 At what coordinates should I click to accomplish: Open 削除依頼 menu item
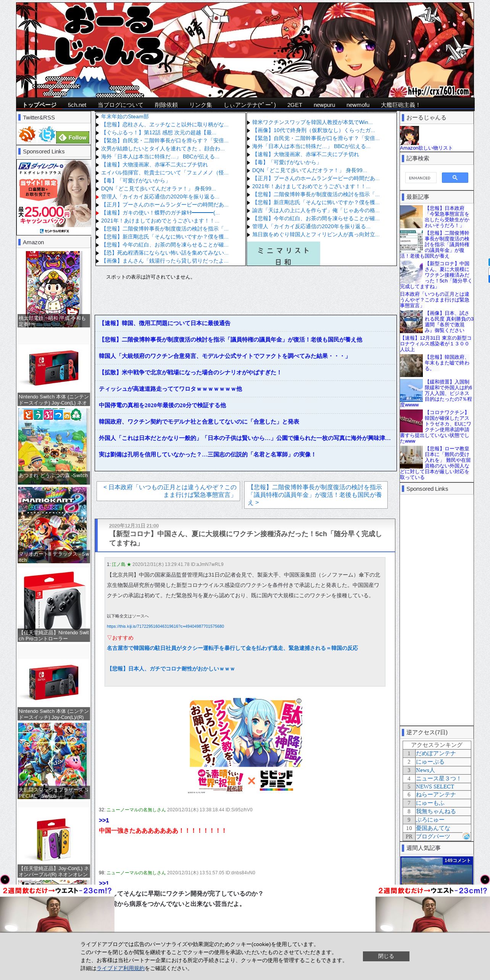[x=166, y=105]
